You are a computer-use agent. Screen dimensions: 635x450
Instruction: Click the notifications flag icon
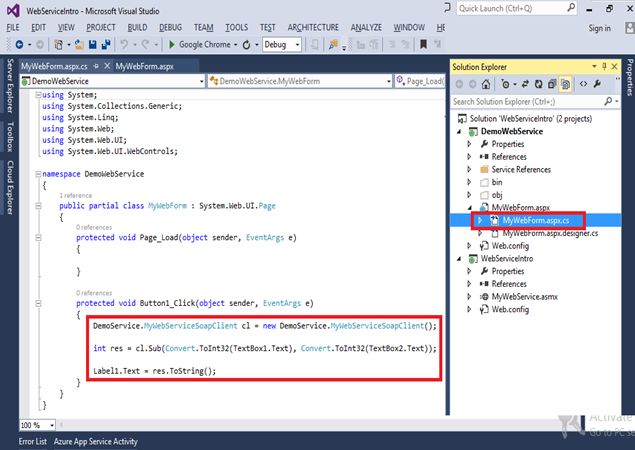pos(447,7)
